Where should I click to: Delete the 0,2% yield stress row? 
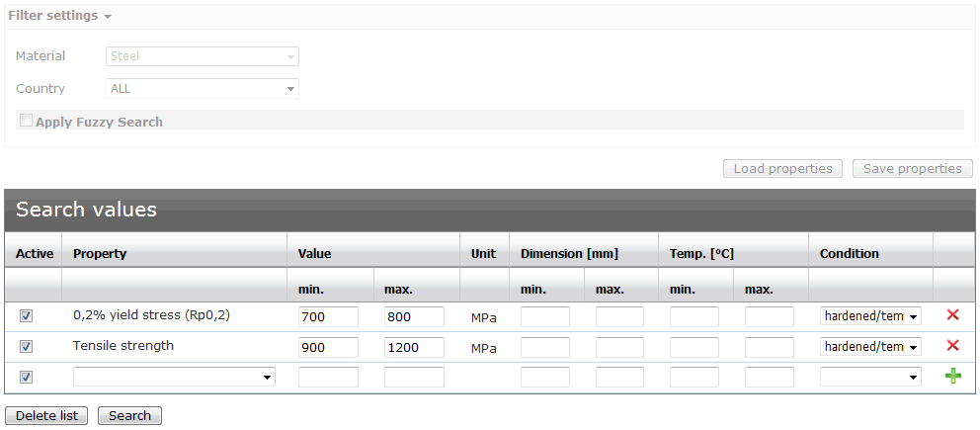click(952, 315)
